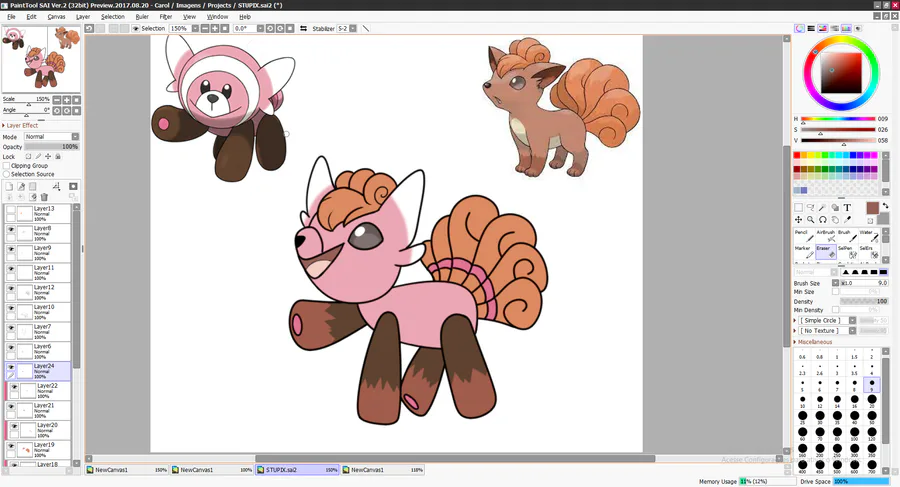
Task: Switch to the STUPIX.sai2 canvas tab
Action: 297,470
